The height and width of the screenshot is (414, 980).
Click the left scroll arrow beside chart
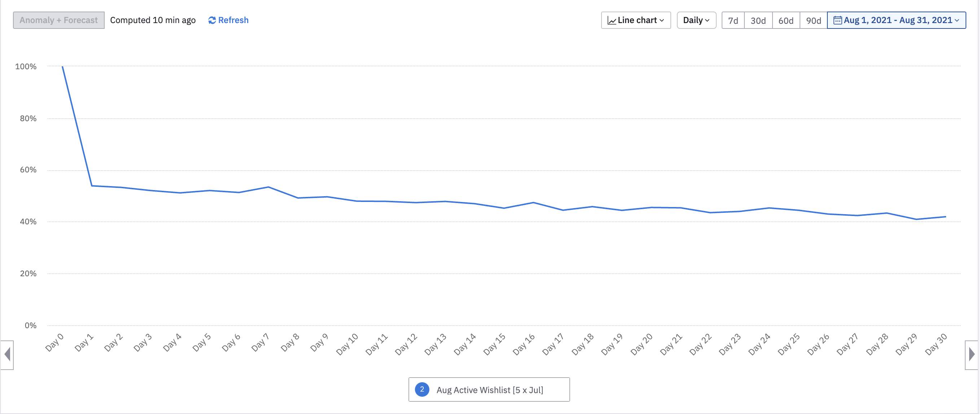7,354
